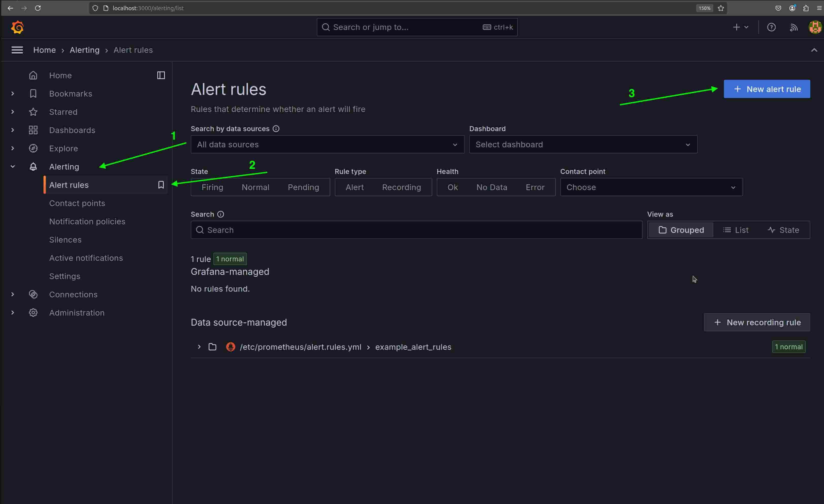Click the Prometheus data source icon
Screen dimensions: 824x504
231,347
